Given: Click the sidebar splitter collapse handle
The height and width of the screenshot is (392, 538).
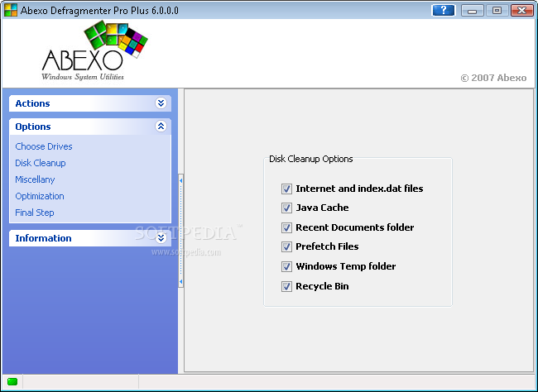Looking at the screenshot, I should click(x=180, y=231).
